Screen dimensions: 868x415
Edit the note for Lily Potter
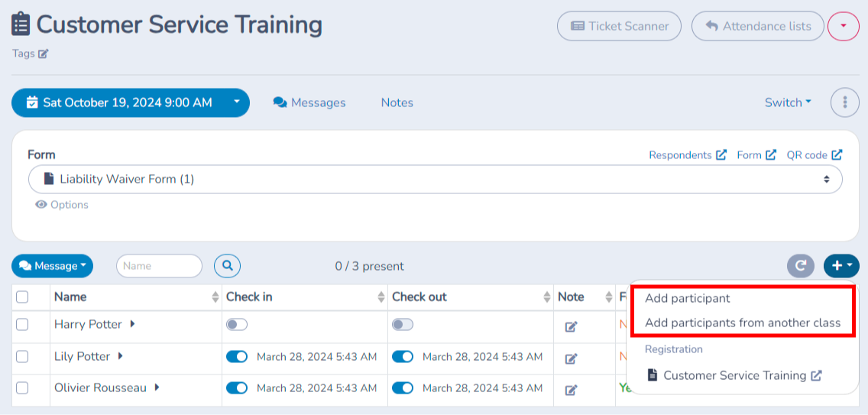(x=572, y=358)
